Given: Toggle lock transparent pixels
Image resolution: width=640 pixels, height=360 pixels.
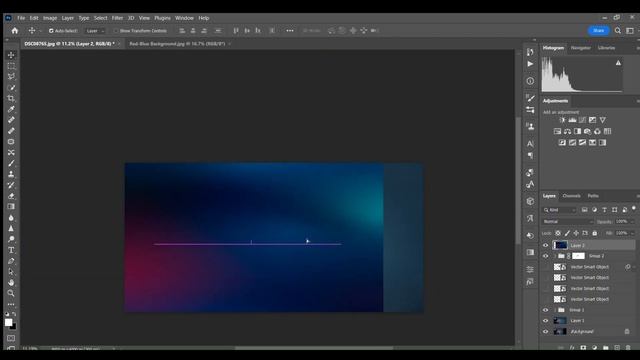Looking at the screenshot, I should pos(558,233).
